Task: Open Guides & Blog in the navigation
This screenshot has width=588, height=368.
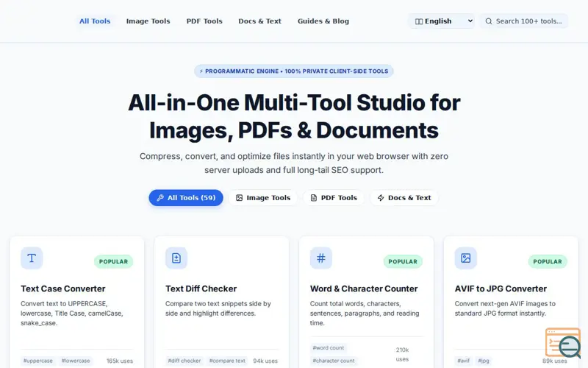Action: tap(323, 21)
